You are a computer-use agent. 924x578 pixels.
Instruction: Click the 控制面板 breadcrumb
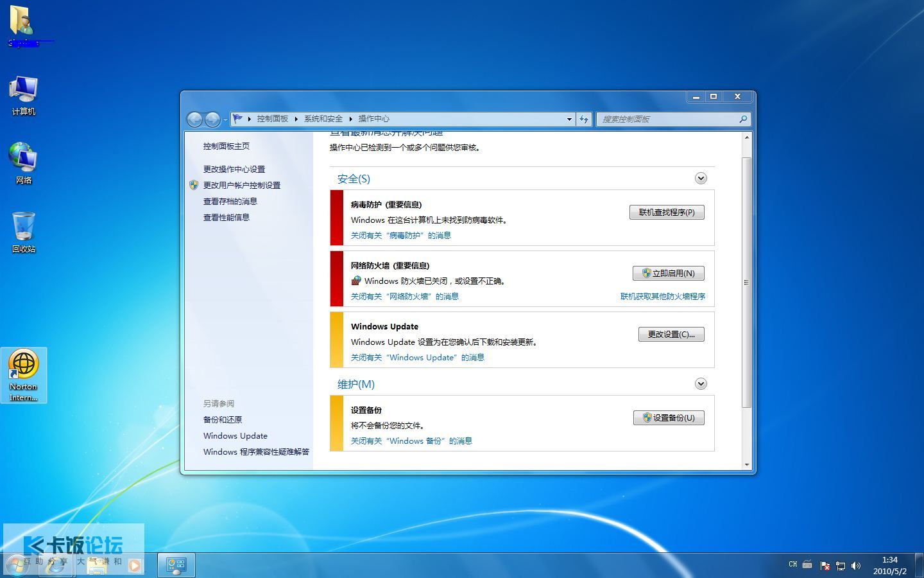[273, 119]
